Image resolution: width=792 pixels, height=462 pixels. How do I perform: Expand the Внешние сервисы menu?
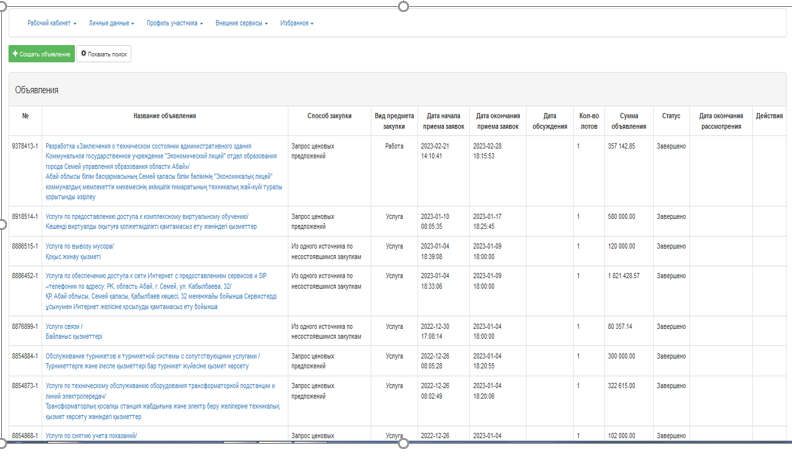point(241,23)
